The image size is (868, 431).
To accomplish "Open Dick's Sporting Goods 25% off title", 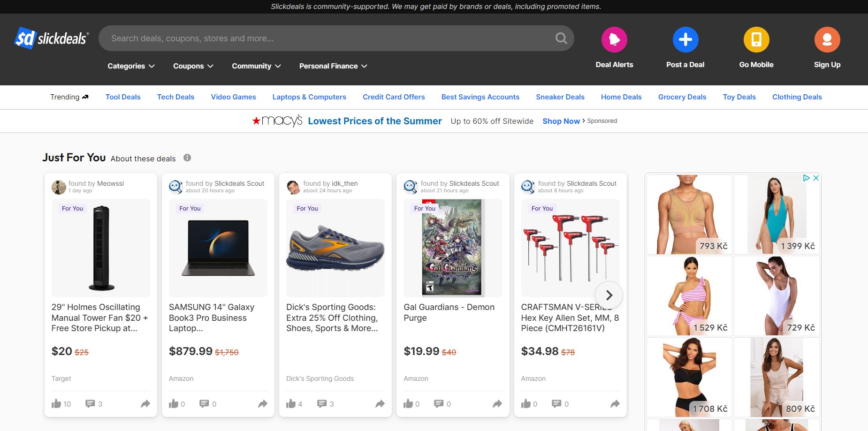I will coord(332,318).
